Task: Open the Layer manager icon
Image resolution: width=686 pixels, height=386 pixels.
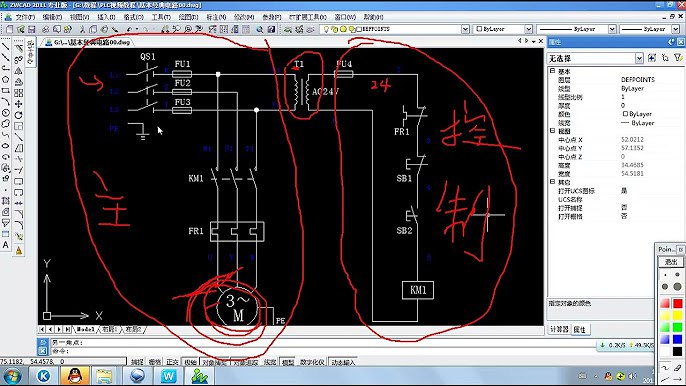Action: click(288, 29)
